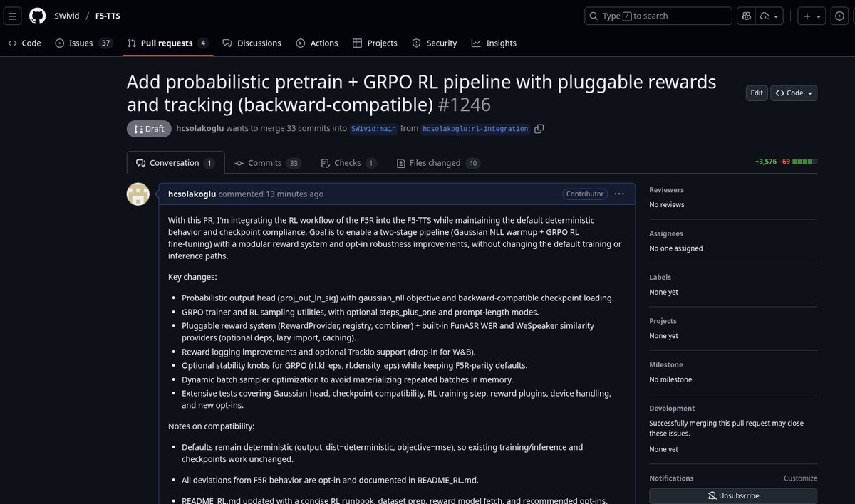Select the Conversation tab
The height and width of the screenshot is (504, 855).
pos(175,163)
